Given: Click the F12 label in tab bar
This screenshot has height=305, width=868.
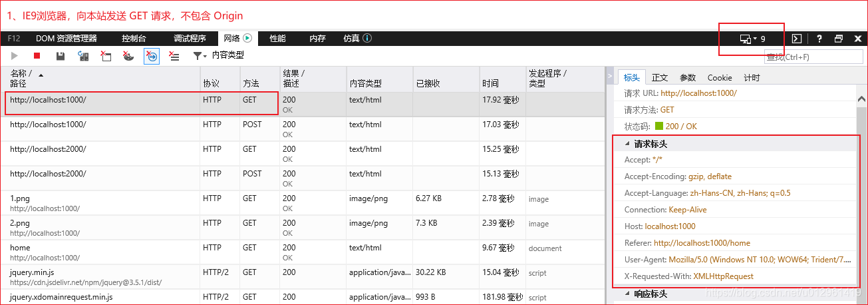Looking at the screenshot, I should click(14, 39).
